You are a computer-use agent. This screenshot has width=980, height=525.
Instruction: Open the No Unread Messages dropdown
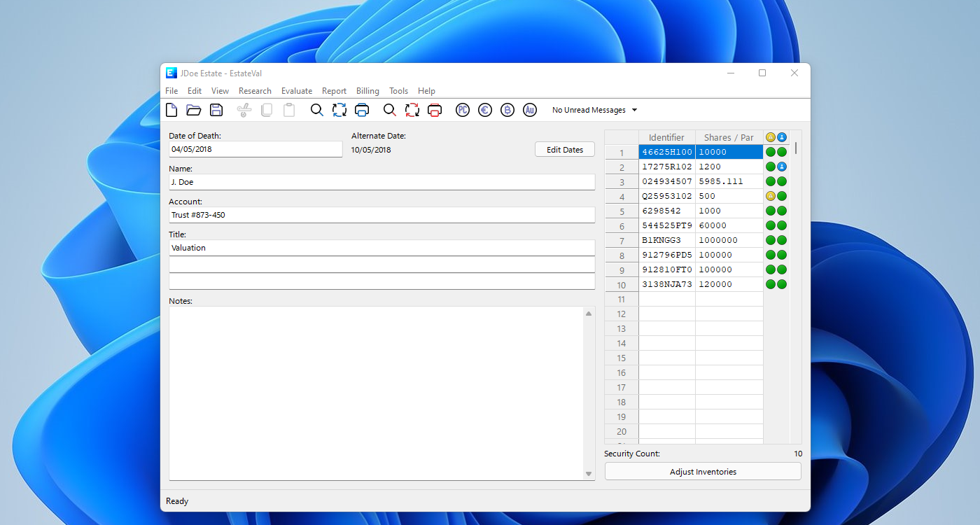click(594, 110)
